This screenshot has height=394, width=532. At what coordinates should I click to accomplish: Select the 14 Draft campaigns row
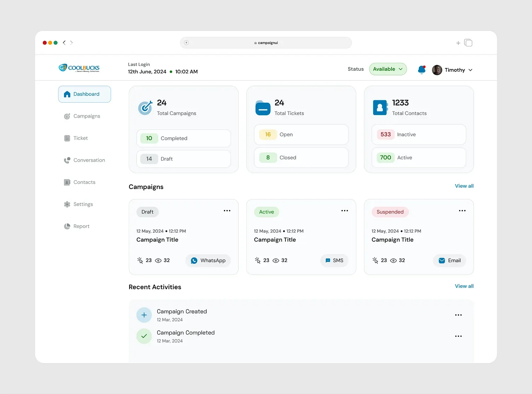coord(184,159)
